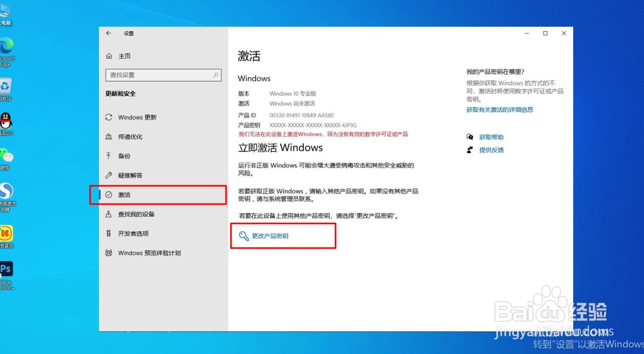The image size is (644, 354).
Task: Click the search magnifier icon
Action: pos(216,75)
